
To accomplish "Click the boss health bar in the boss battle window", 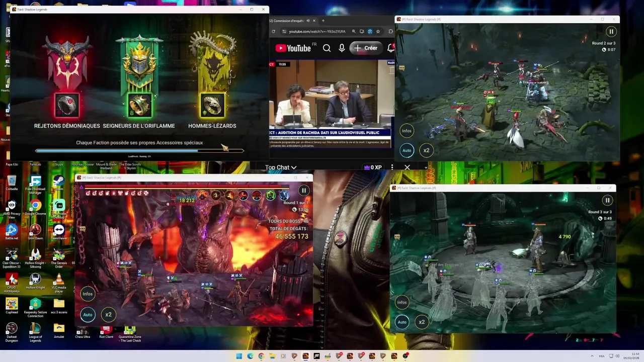I will click(186, 187).
